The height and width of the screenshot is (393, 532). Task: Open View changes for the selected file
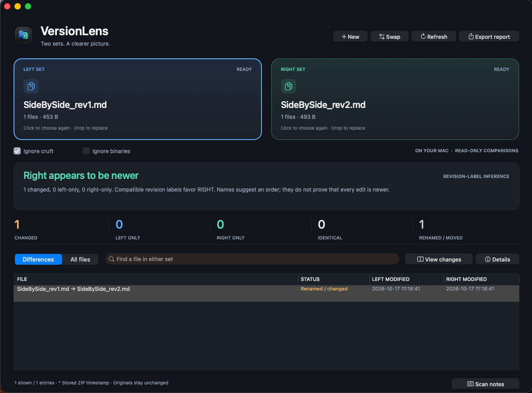[439, 259]
